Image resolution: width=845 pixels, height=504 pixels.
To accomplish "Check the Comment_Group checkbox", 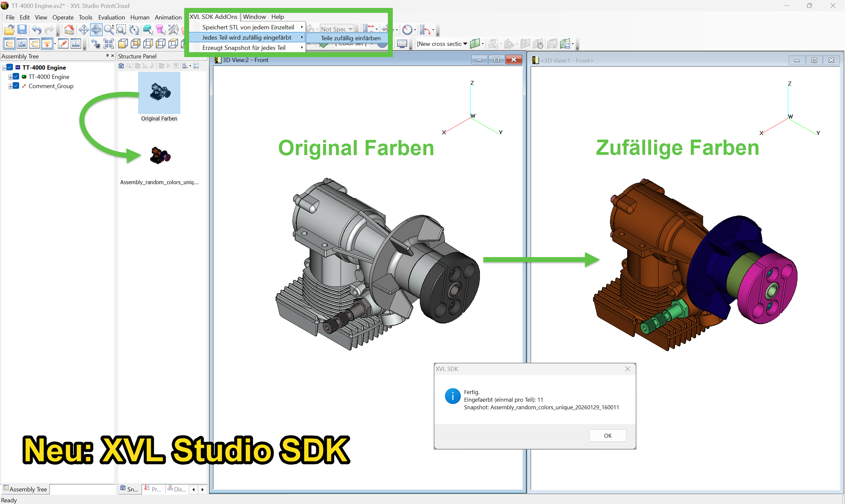I will pos(16,85).
